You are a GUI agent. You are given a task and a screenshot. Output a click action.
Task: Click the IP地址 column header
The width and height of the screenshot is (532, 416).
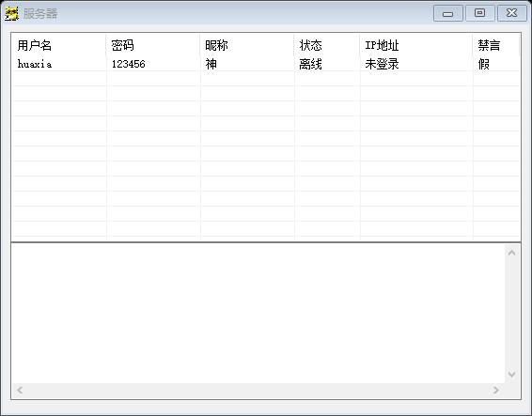click(x=416, y=45)
